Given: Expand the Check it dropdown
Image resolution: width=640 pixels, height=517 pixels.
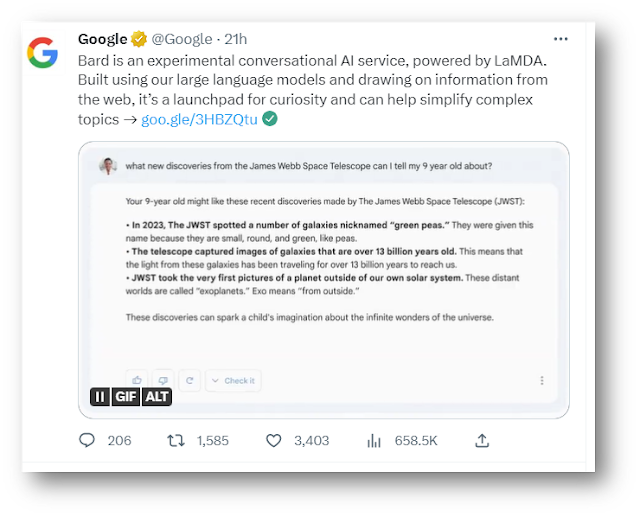Looking at the screenshot, I should [x=234, y=380].
